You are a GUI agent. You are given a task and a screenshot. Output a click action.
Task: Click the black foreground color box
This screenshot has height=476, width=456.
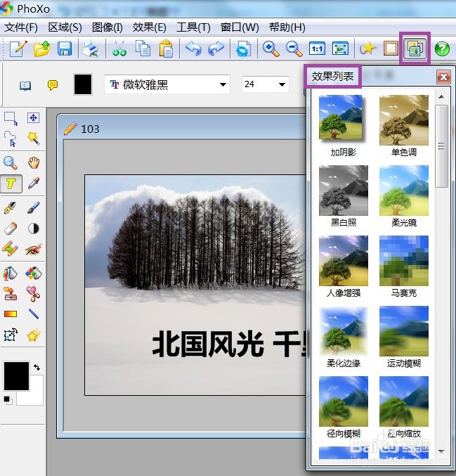[x=16, y=376]
